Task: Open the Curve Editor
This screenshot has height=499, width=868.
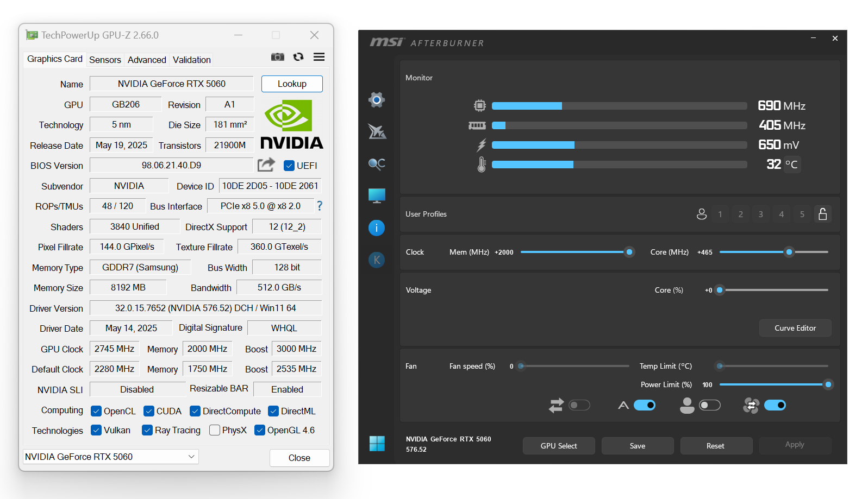Action: (795, 328)
